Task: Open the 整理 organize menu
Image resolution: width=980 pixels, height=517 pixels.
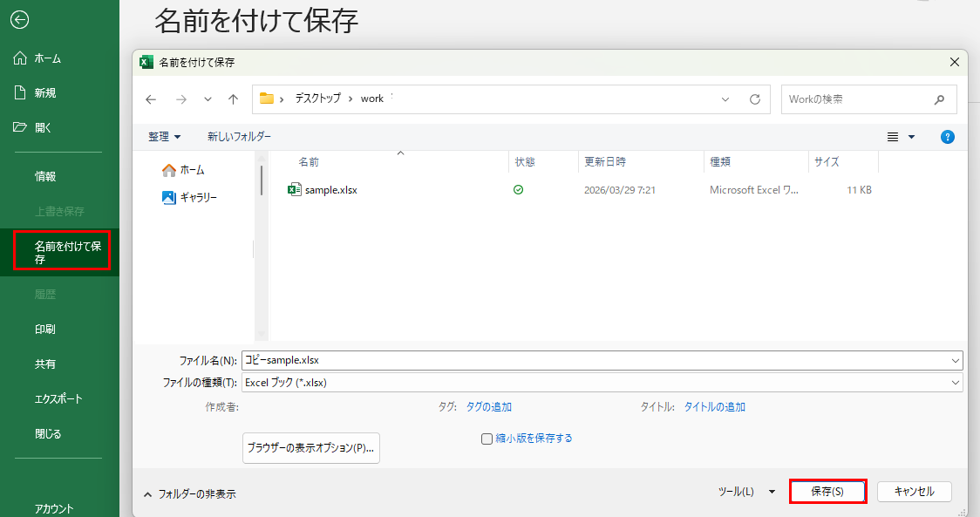Action: pyautogui.click(x=164, y=137)
